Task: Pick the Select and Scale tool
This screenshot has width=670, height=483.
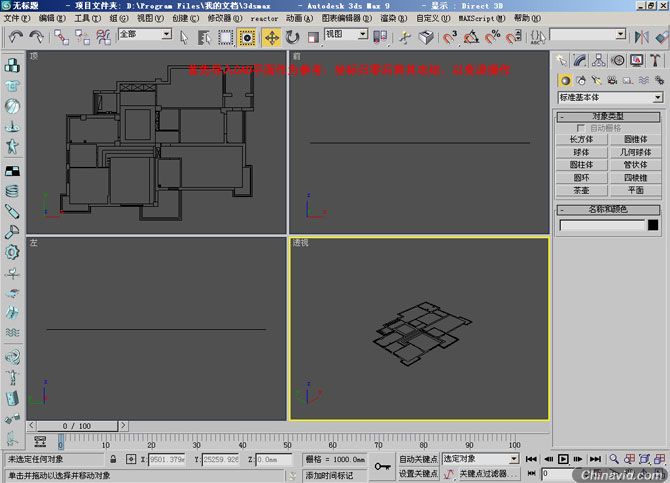Action: click(x=313, y=38)
